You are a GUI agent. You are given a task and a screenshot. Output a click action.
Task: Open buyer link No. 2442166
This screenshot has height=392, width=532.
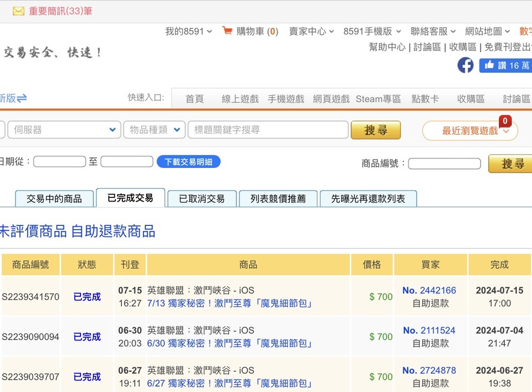tap(429, 290)
